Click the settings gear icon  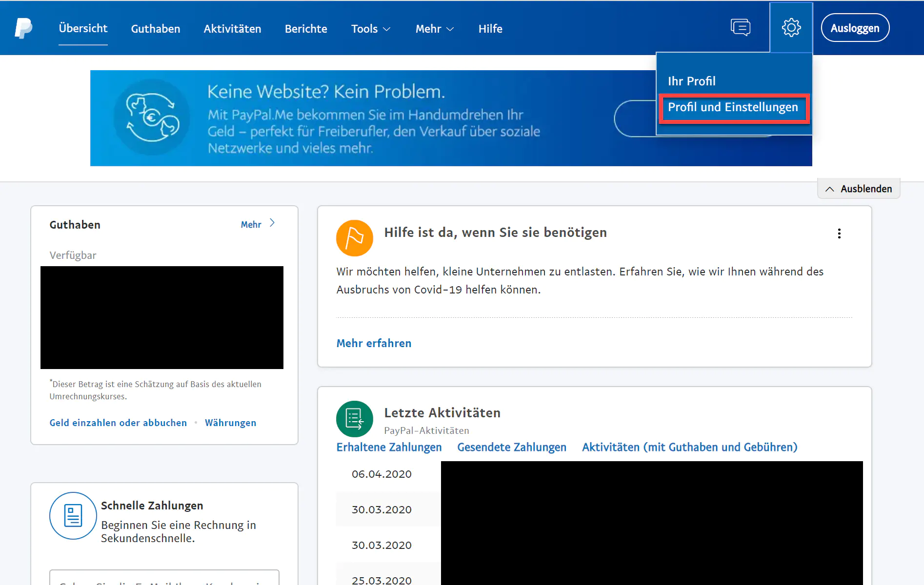point(791,28)
